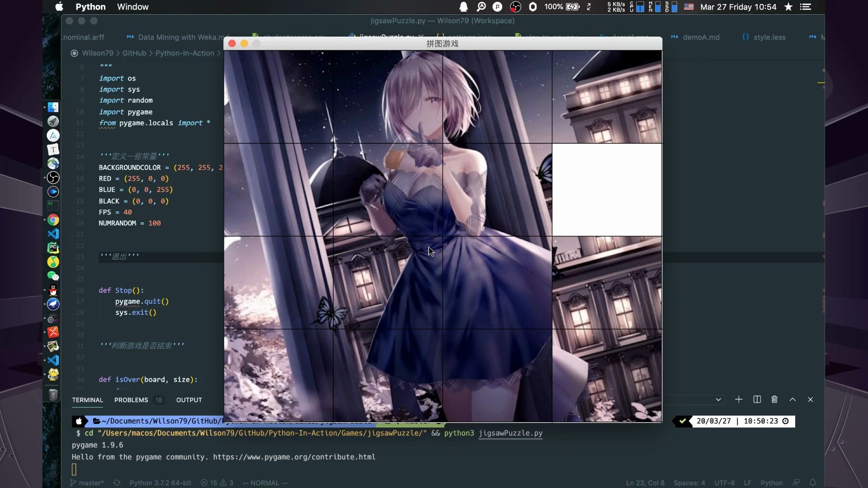Open Google Chrome from the dock
868x488 pixels.
(53, 220)
